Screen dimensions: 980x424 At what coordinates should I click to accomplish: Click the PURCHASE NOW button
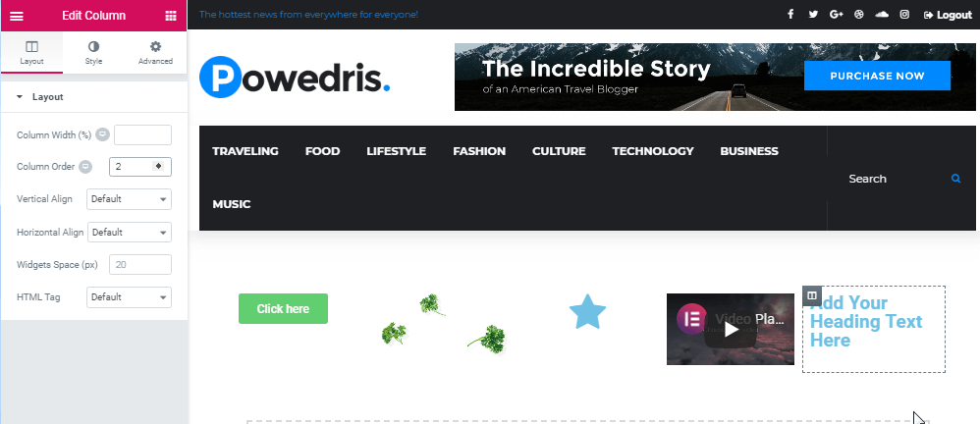pos(877,77)
